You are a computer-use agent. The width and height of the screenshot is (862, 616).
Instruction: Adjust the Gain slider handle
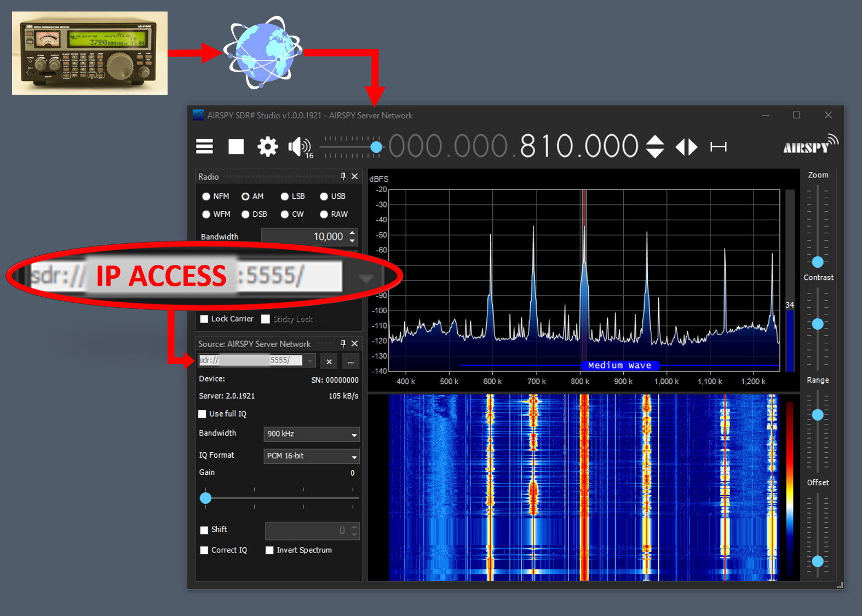(x=205, y=498)
